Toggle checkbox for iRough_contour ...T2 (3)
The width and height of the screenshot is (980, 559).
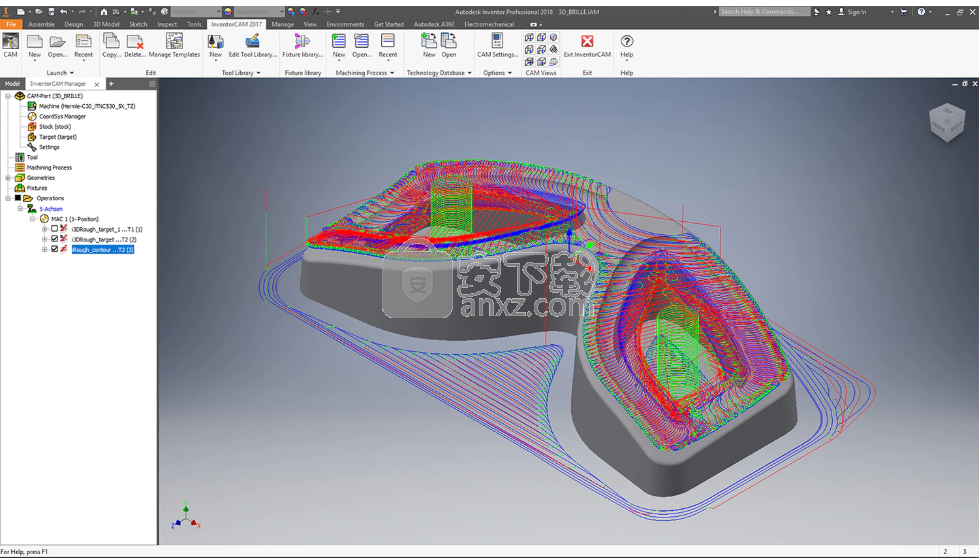(x=54, y=249)
